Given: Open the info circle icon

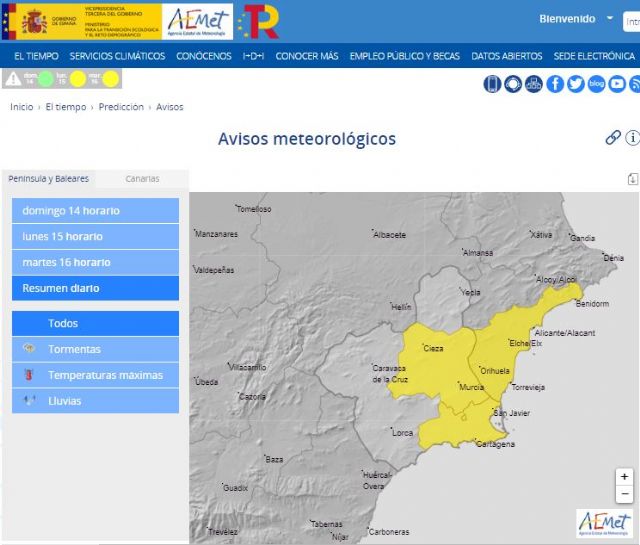Looking at the screenshot, I should [633, 138].
